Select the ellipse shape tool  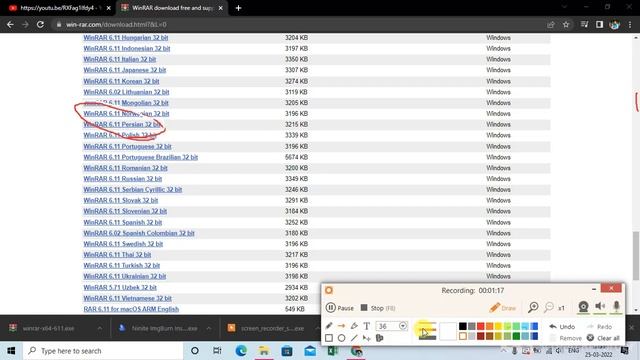341,338
